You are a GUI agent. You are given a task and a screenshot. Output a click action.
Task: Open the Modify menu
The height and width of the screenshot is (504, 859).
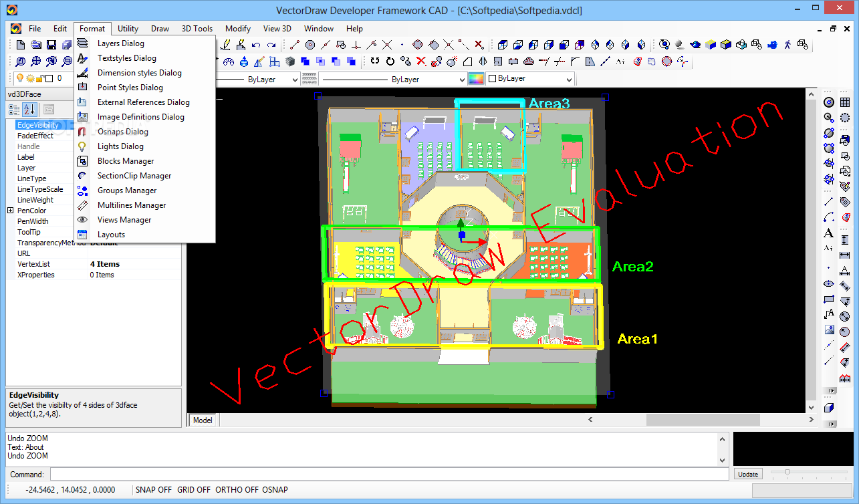238,29
